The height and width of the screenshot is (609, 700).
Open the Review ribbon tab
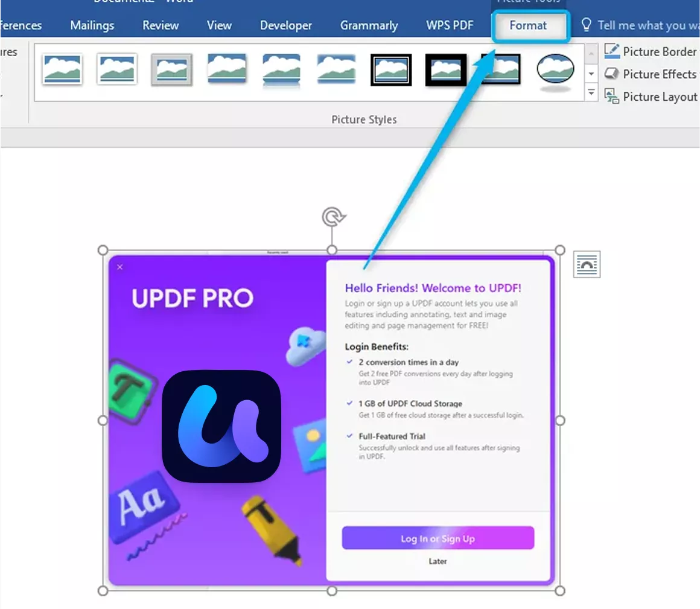click(x=161, y=25)
